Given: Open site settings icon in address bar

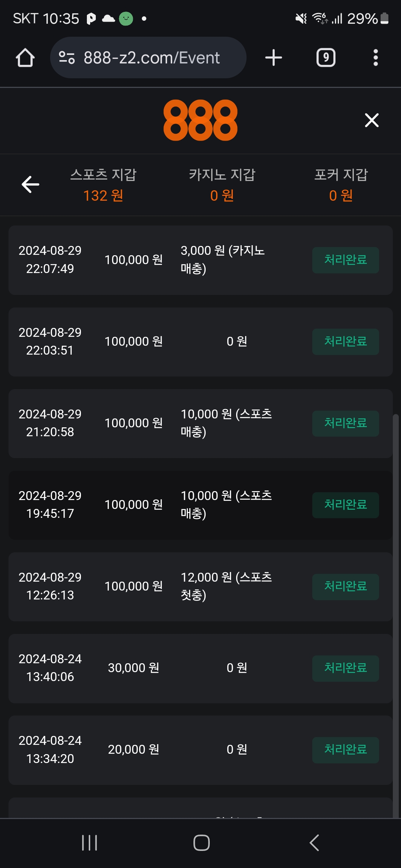Looking at the screenshot, I should 67,58.
